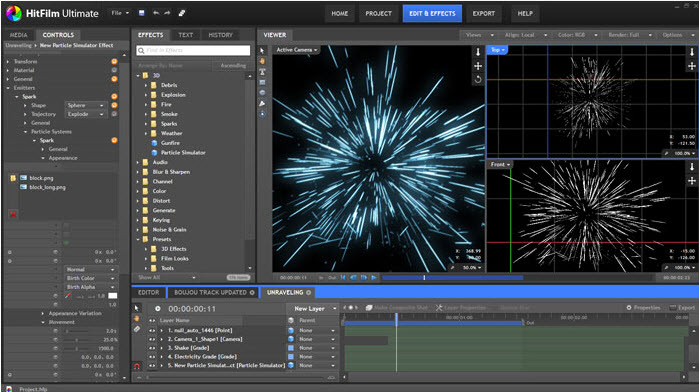This screenshot has width=699, height=392.
Task: Switch to the TEXT panel tab
Action: (185, 35)
